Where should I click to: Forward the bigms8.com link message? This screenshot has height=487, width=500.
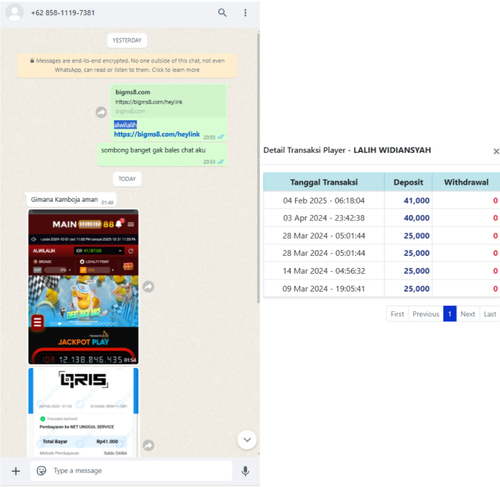tap(101, 112)
